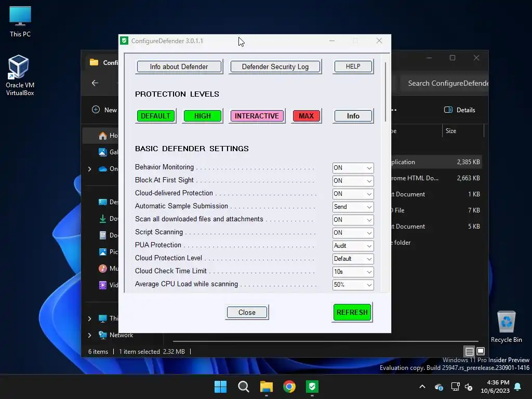Open the Defender Security Log
The width and height of the screenshot is (532, 399).
click(x=275, y=67)
